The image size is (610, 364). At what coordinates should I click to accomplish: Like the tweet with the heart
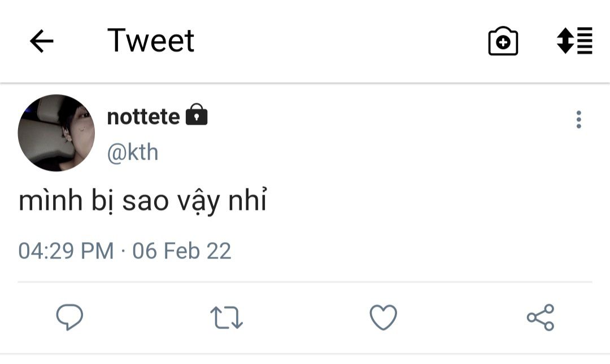(383, 317)
